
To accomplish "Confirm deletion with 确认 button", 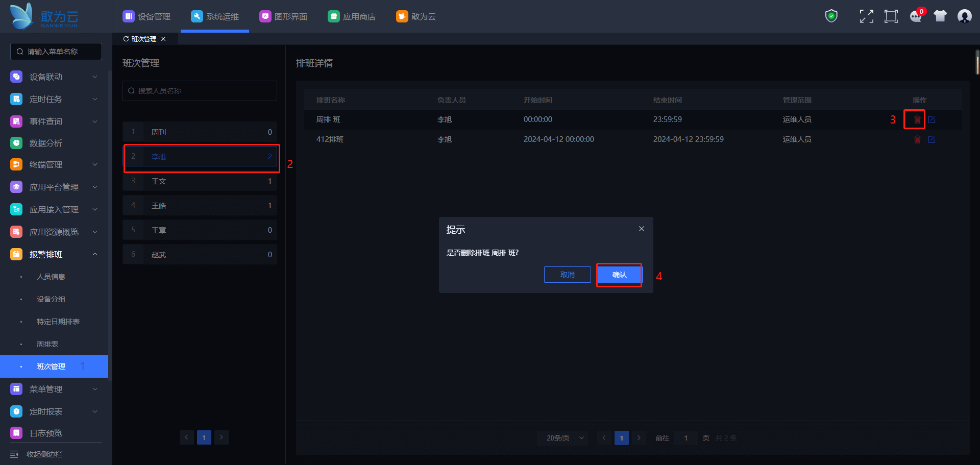I will point(619,275).
